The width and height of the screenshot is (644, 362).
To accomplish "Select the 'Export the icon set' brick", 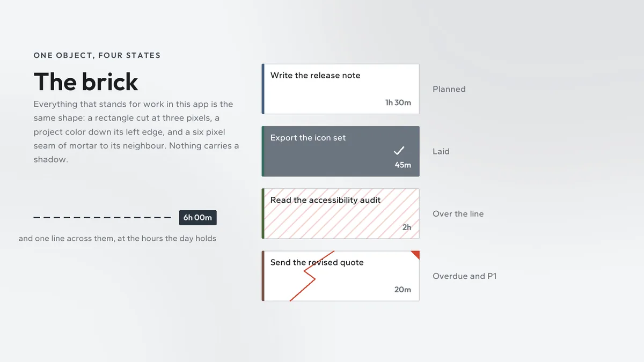I will pyautogui.click(x=341, y=151).
